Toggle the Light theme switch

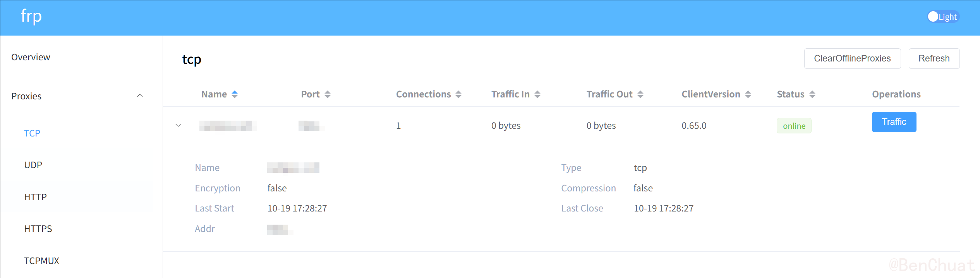(x=942, y=17)
